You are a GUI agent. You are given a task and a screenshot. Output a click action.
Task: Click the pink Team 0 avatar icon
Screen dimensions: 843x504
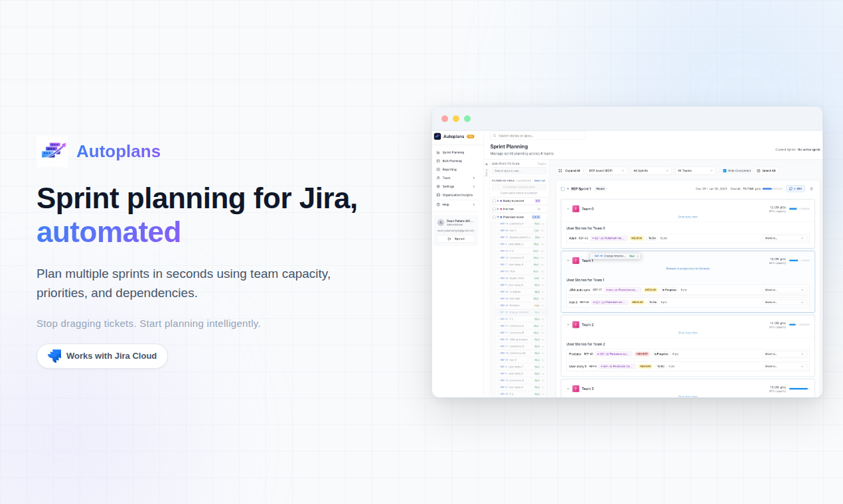click(x=575, y=209)
